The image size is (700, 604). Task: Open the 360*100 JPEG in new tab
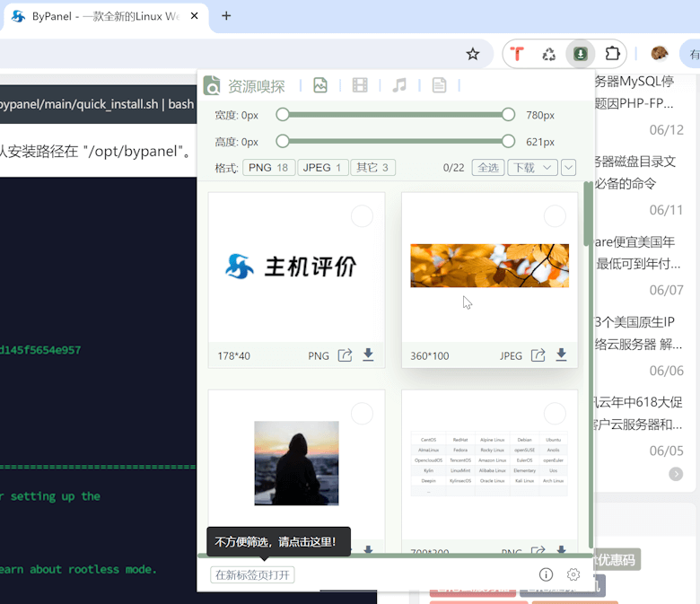click(x=538, y=355)
